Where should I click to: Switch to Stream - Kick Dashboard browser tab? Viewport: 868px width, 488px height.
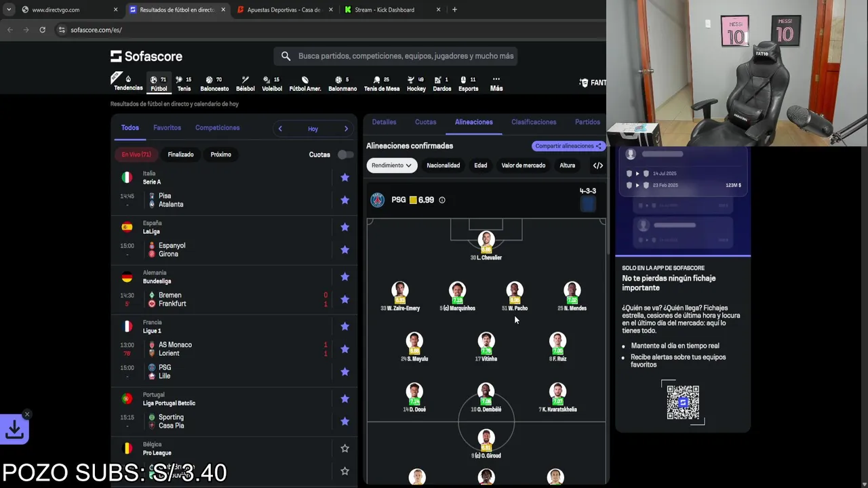click(392, 9)
